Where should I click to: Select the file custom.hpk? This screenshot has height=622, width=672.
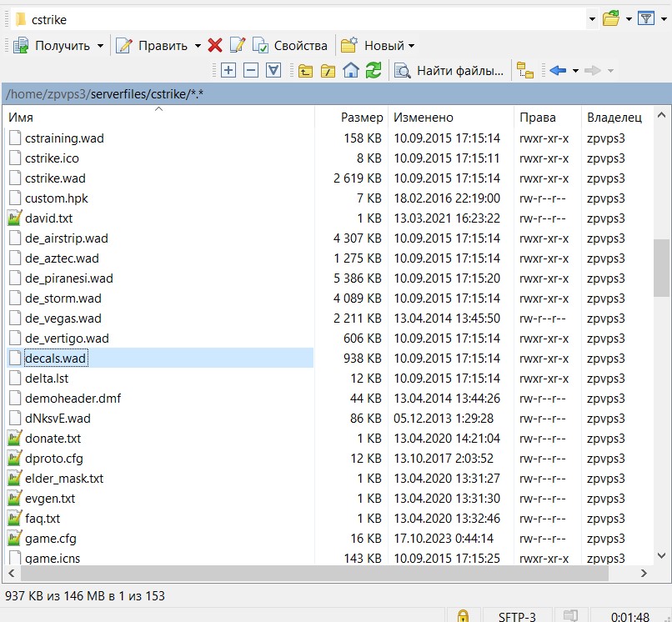pyautogui.click(x=56, y=198)
